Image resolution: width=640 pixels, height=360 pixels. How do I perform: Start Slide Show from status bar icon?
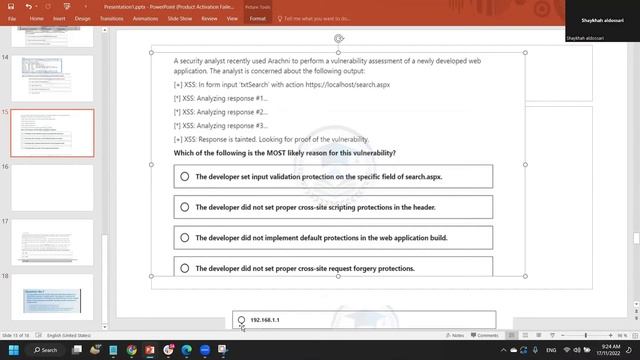coord(552,335)
